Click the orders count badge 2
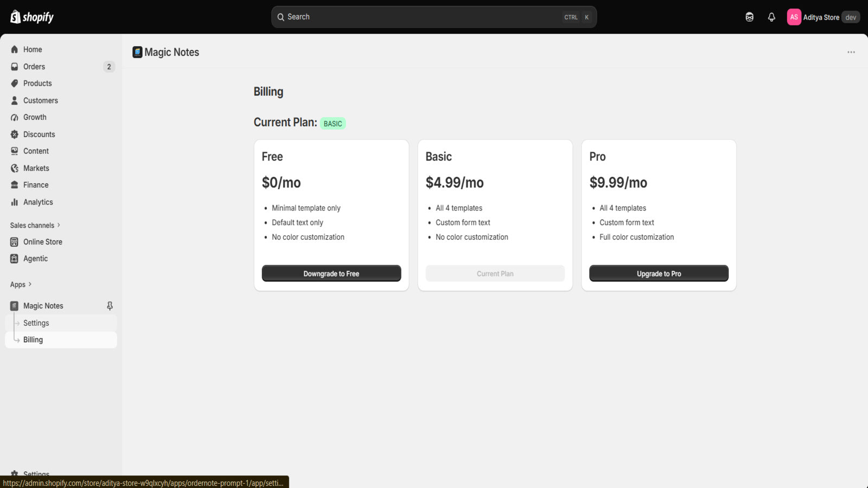868x488 pixels. tap(109, 67)
